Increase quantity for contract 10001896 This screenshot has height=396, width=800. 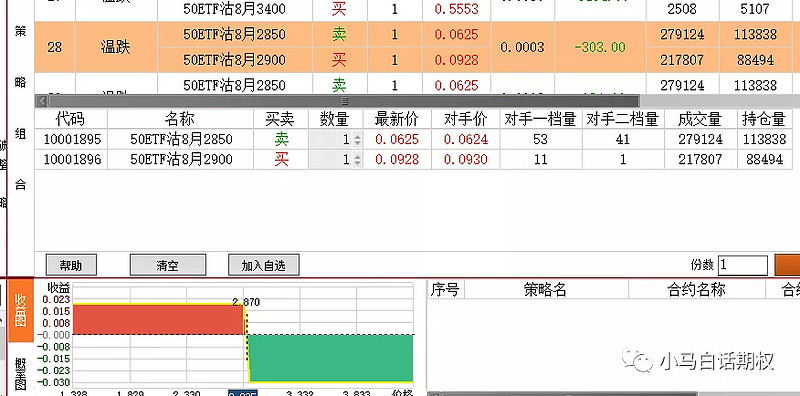coord(357,157)
